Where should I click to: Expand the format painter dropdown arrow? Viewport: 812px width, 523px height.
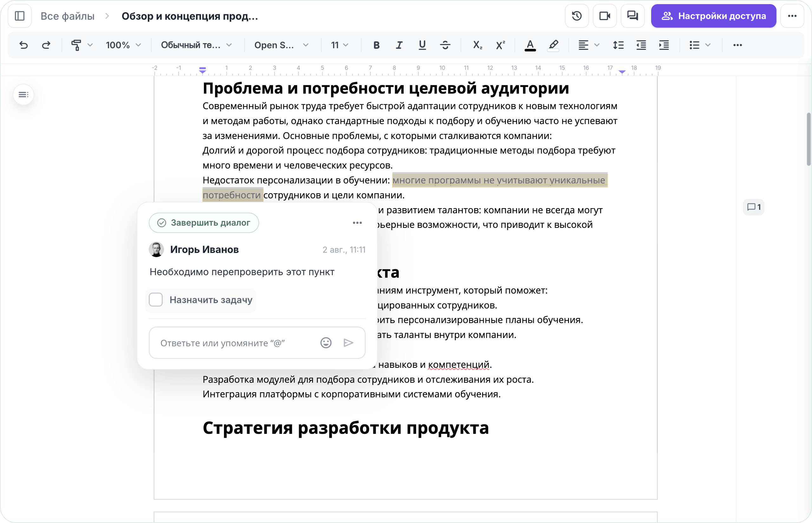90,45
